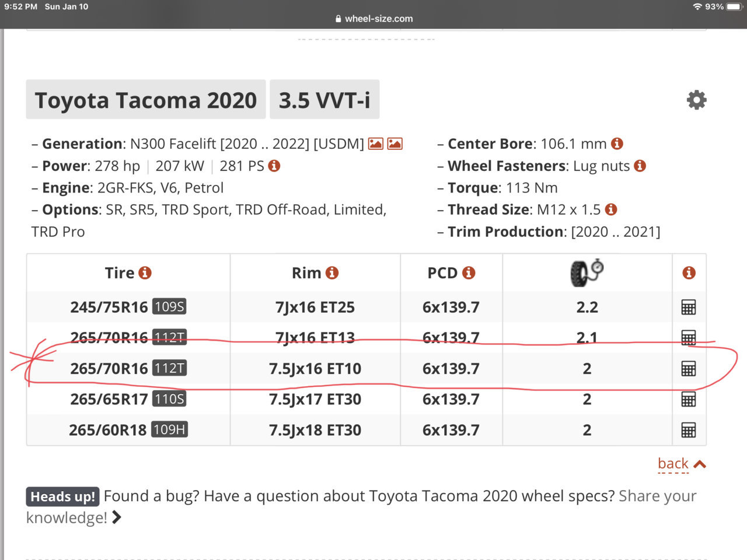Open calculator for 245/75R16 row

(x=689, y=307)
